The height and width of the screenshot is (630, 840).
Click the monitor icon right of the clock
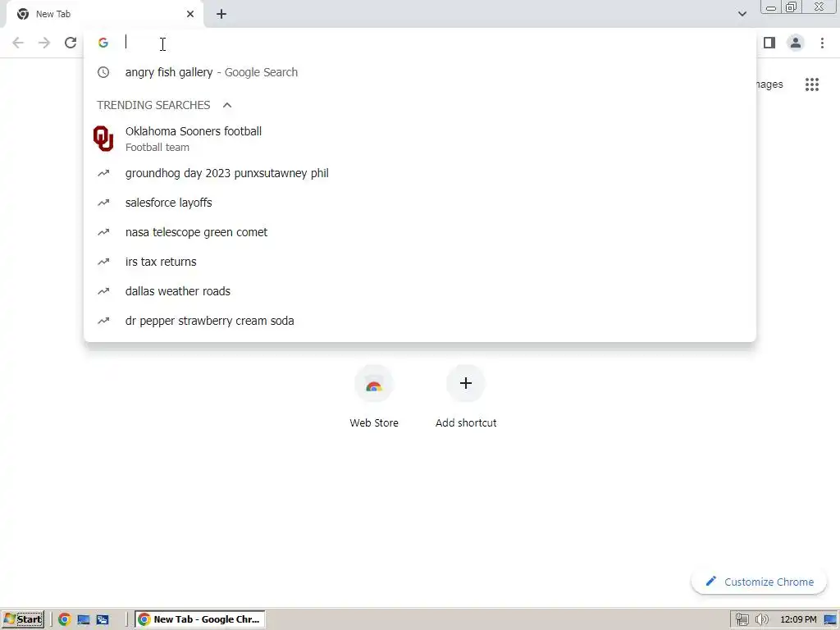[830, 619]
